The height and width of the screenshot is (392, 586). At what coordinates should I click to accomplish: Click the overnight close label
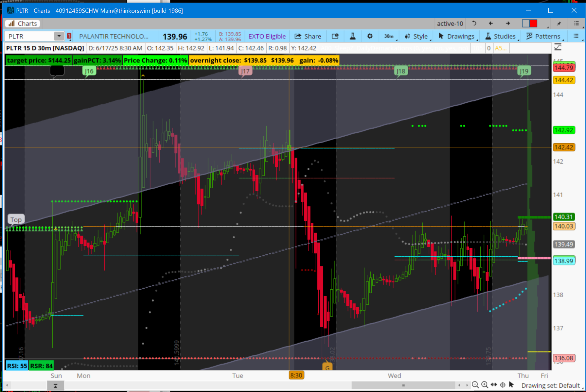(264, 60)
